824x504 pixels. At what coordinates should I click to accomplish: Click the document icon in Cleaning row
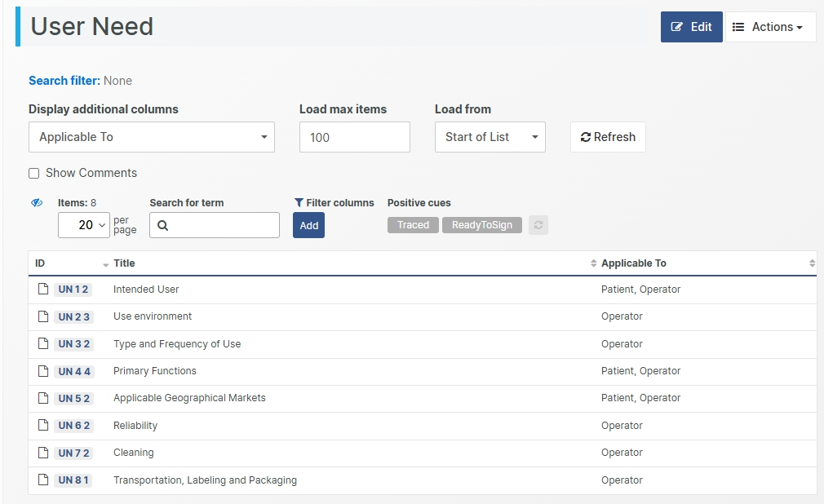point(43,453)
